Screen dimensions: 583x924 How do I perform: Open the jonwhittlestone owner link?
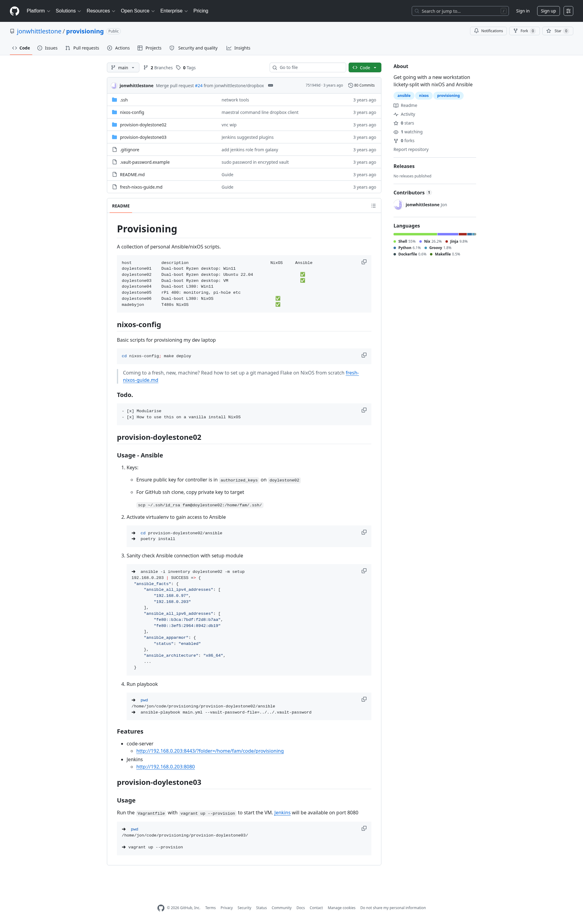click(39, 31)
